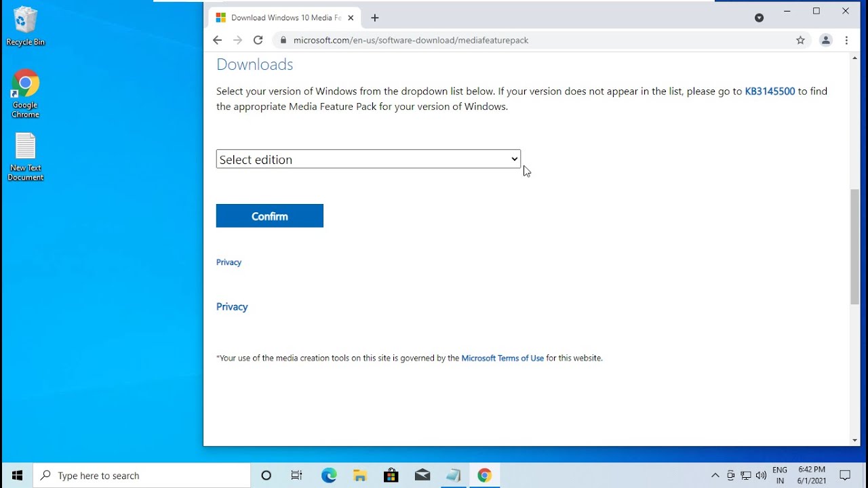The image size is (868, 488).
Task: Open network status tray icon
Action: [x=746, y=476]
